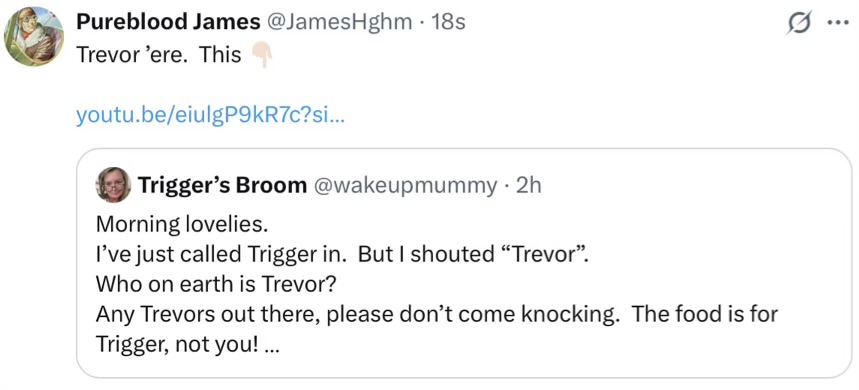Open the quoted post's 2h timestamp
Viewport: 859px width, 390px height.
(529, 186)
